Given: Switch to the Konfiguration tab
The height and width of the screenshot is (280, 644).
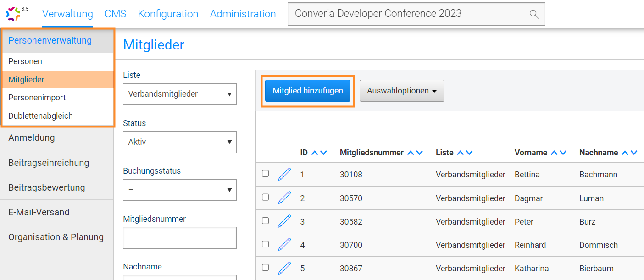Looking at the screenshot, I should 168,14.
